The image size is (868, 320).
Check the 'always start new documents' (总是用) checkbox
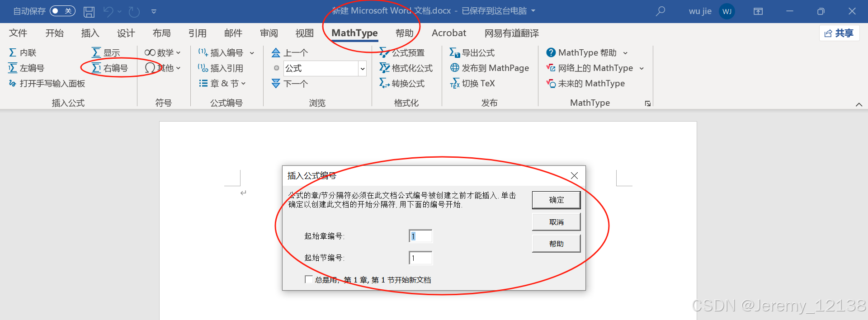coord(309,279)
